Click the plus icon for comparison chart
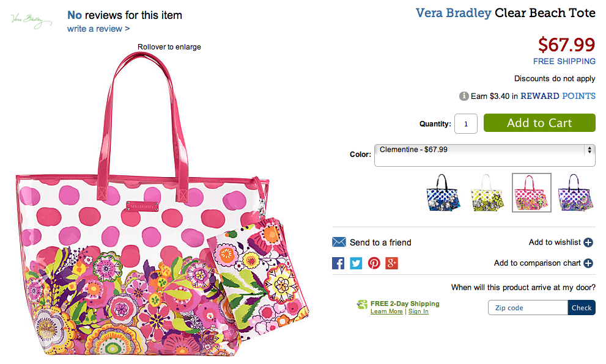The image size is (606, 364). coord(588,263)
